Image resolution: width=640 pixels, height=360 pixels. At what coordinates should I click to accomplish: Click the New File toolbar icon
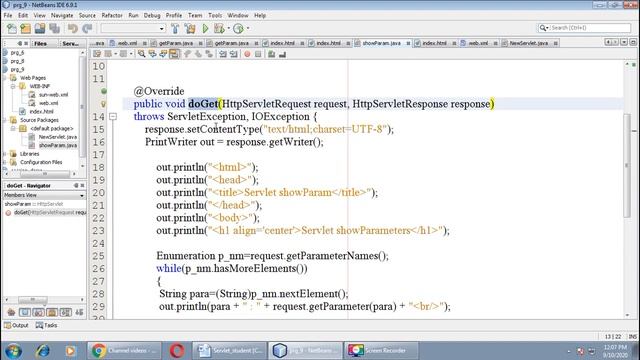pos(12,29)
